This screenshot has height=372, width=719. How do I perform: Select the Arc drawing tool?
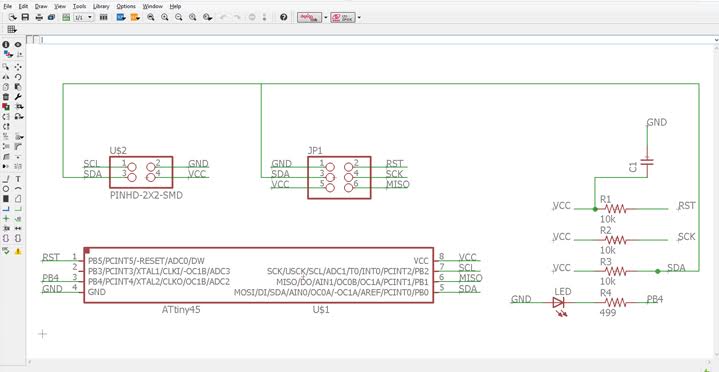(18, 189)
